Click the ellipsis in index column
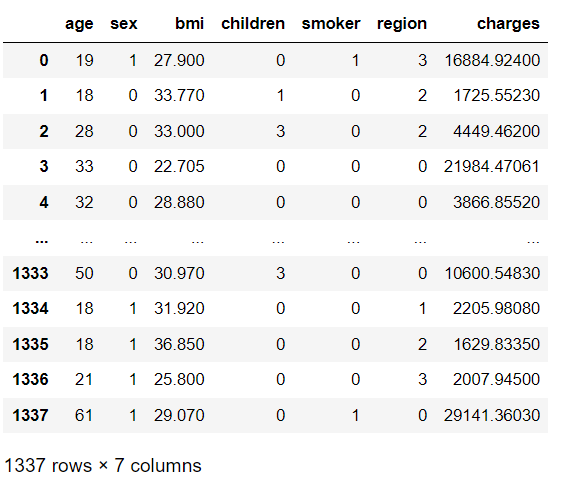Image resolution: width=566 pixels, height=487 pixels. 42,241
